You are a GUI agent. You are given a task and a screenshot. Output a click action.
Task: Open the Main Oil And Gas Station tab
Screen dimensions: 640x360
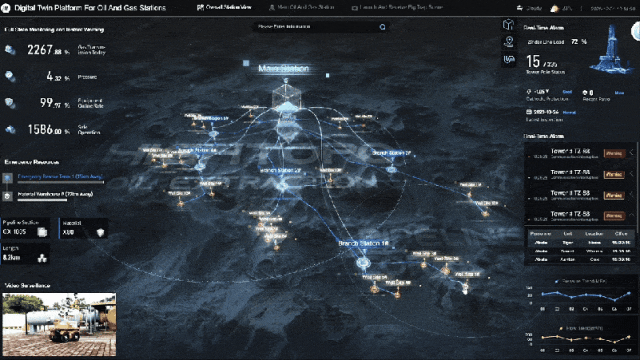[302, 7]
